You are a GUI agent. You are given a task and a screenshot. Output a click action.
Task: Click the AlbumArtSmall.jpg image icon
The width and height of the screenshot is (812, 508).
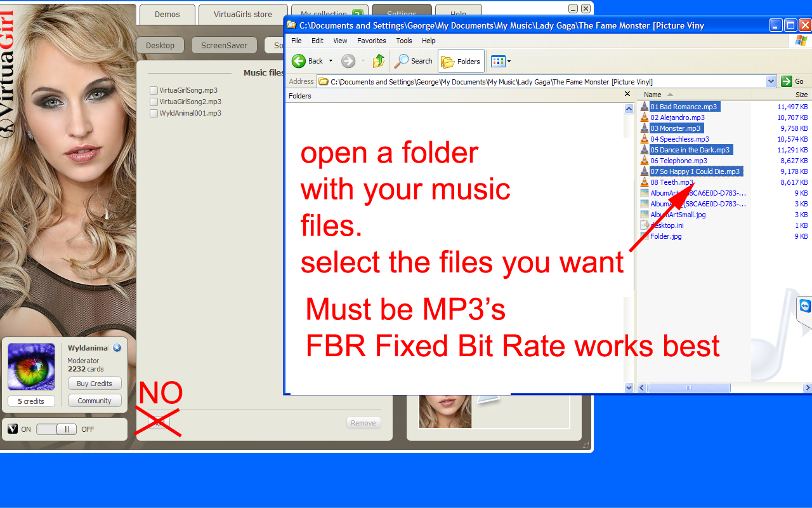(x=645, y=215)
